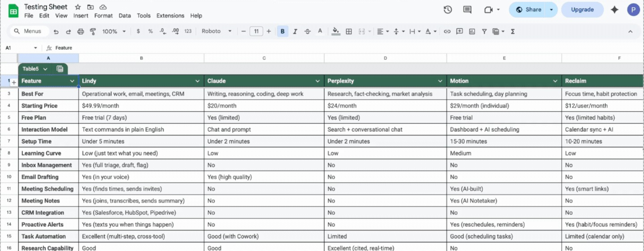
Task: Click the print icon
Action: click(80, 31)
